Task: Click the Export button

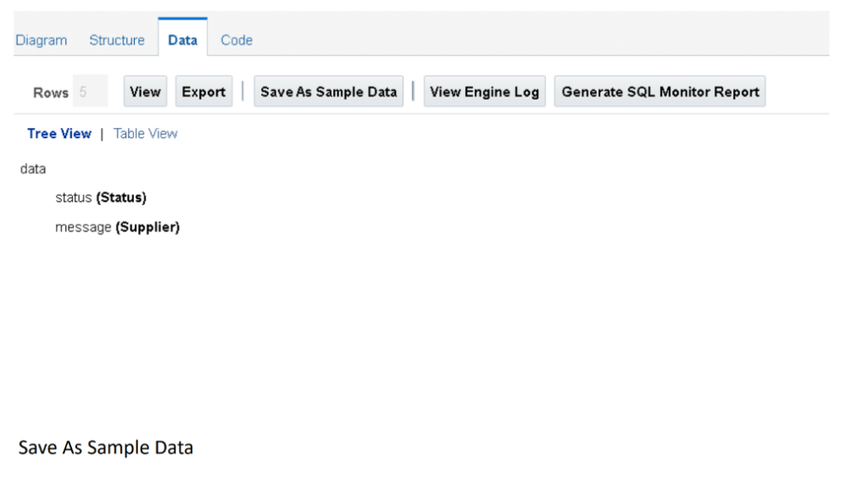Action: (203, 91)
